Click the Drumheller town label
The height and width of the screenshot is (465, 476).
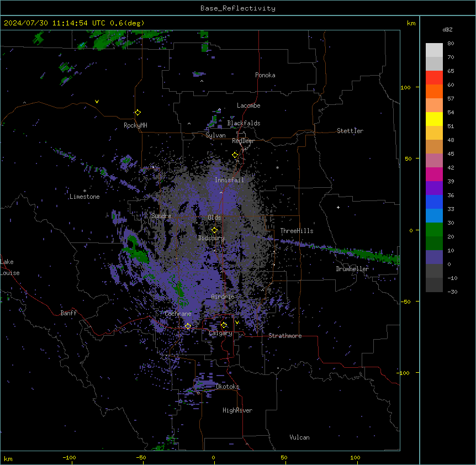coord(352,269)
